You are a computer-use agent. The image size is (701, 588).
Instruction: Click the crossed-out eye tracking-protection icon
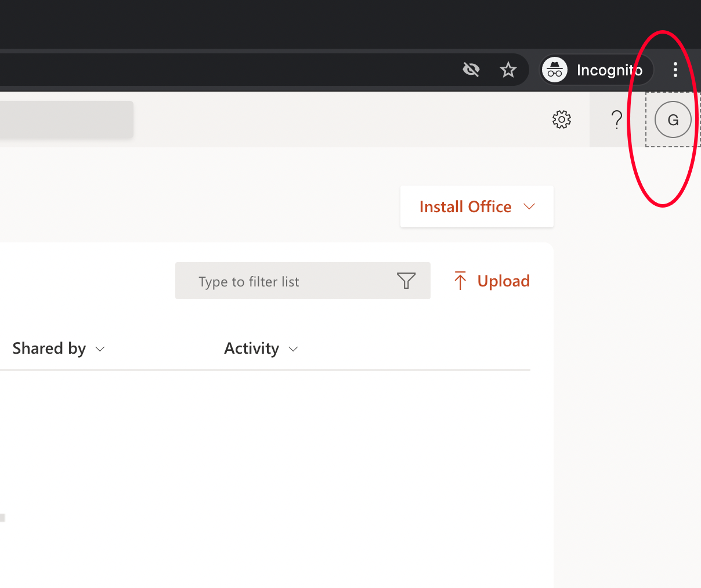point(471,70)
